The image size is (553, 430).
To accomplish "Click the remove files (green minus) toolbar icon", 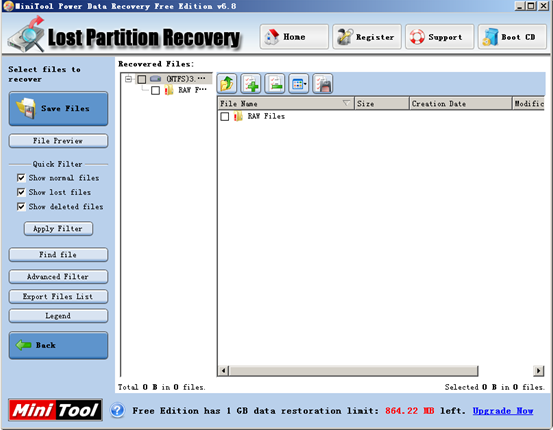I will tap(275, 84).
